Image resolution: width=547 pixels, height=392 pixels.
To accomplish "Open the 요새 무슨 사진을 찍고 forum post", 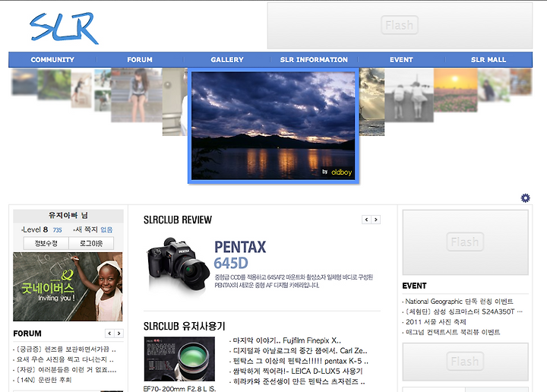I will 65,359.
